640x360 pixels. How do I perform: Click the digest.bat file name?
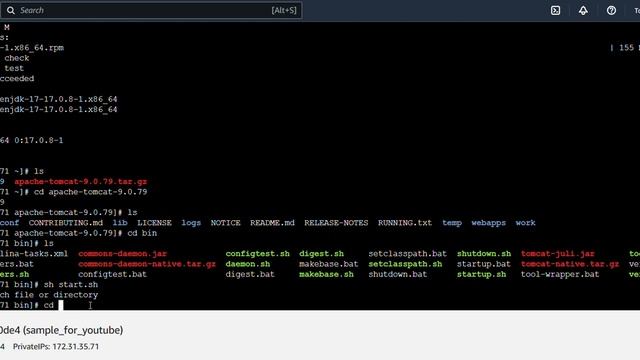point(250,274)
